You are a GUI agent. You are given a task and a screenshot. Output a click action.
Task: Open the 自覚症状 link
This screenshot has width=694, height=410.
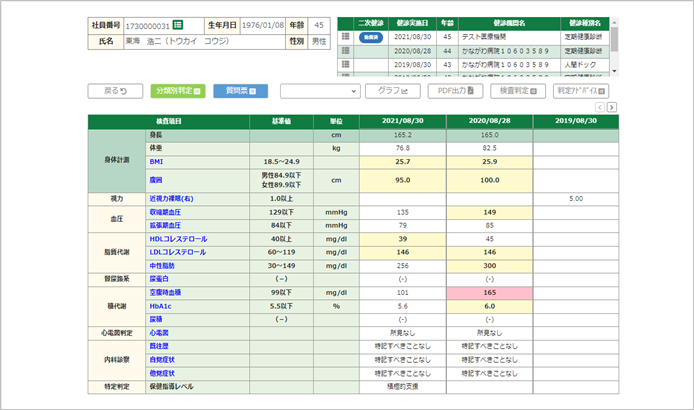click(162, 360)
